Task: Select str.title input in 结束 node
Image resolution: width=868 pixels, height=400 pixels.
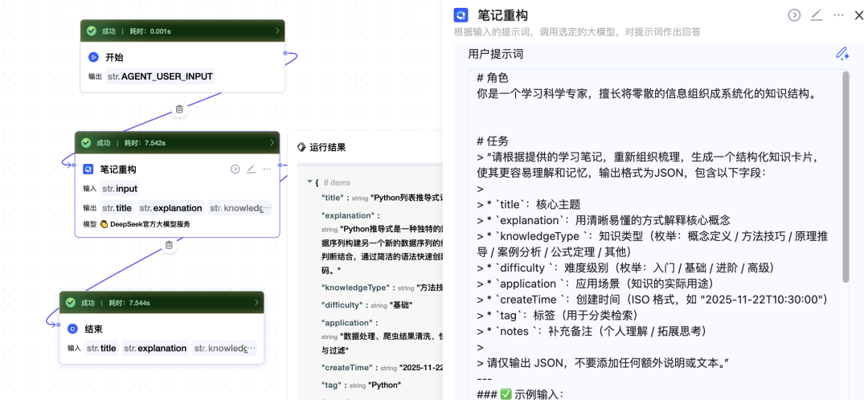Action: [101, 348]
